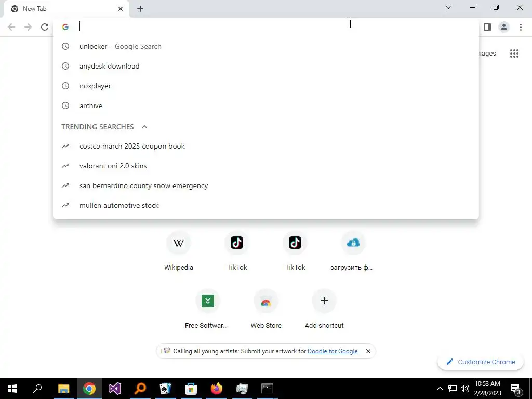
Task: Open the network status tray icon
Action: point(453,389)
